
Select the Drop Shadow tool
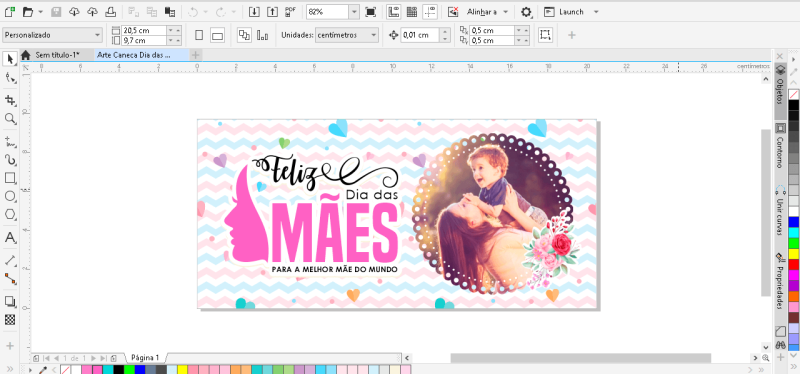pyautogui.click(x=10, y=301)
